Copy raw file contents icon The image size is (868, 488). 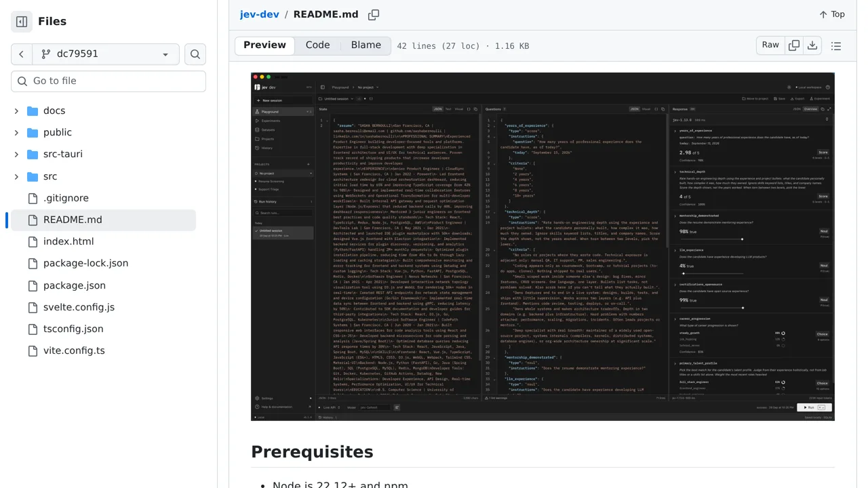(x=794, y=45)
